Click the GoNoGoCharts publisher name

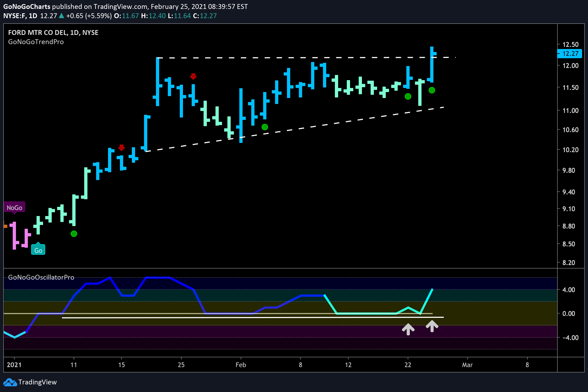coord(27,6)
